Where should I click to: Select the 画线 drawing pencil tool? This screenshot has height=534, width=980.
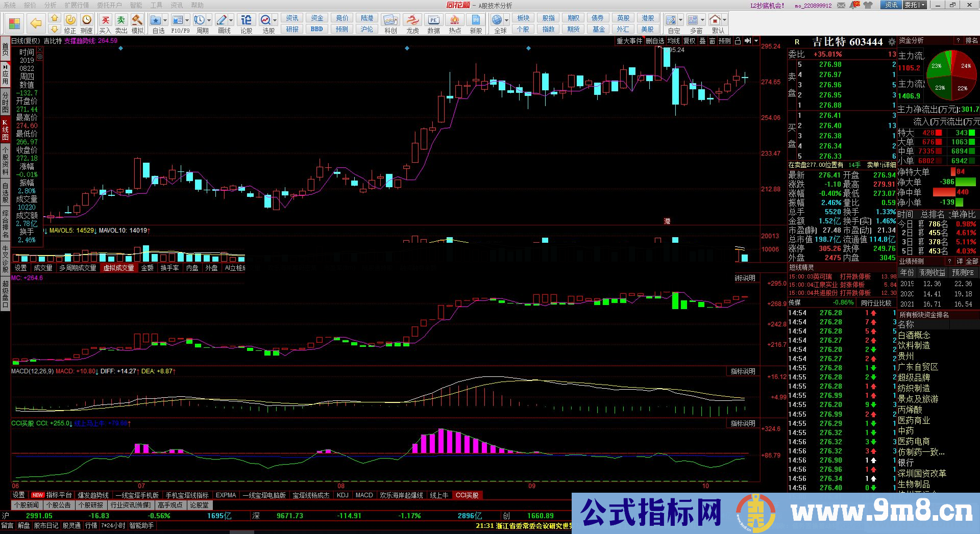point(222,20)
